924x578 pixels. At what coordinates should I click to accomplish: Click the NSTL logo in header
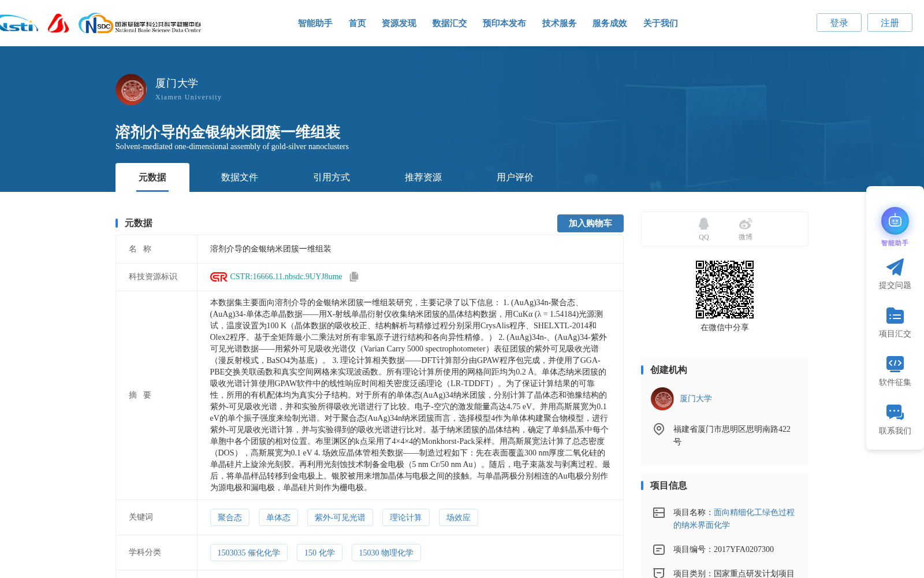18,24
